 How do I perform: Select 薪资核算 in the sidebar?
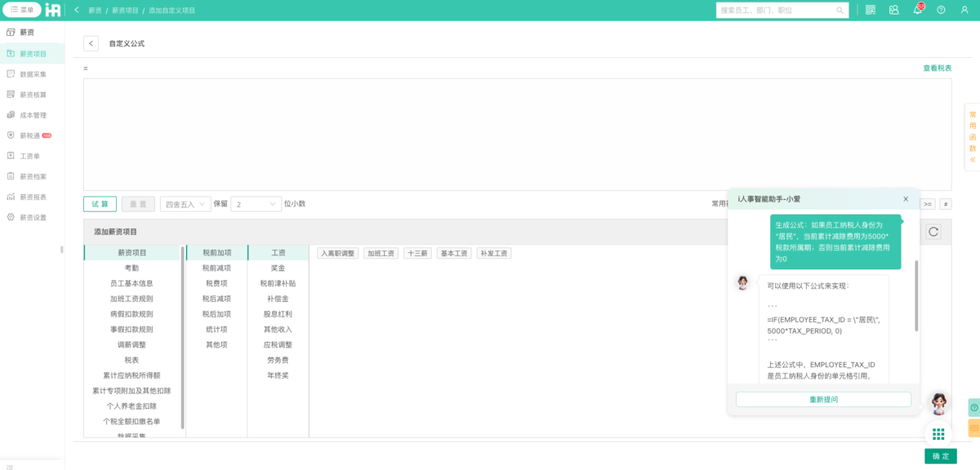[x=33, y=95]
